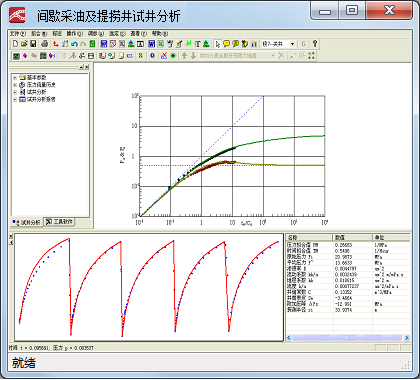Image resolution: width=420 pixels, height=380 pixels.
Task: Open the 段7-关井 segment dropdown
Action: (x=279, y=44)
